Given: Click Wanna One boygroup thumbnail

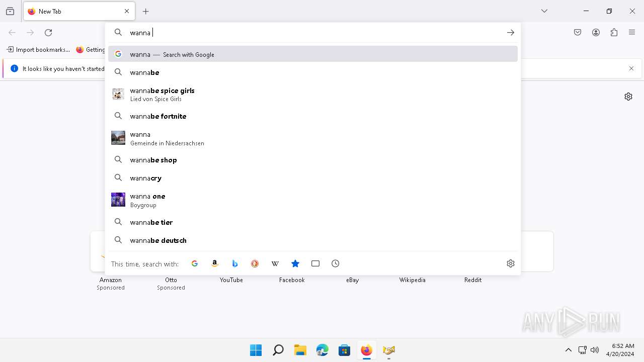Looking at the screenshot, I should tap(118, 200).
